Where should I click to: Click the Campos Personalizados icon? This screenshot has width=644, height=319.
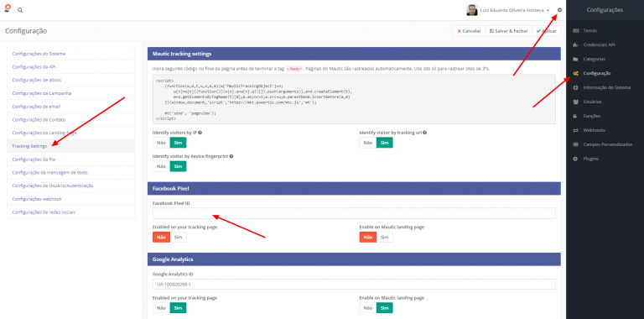pos(576,144)
